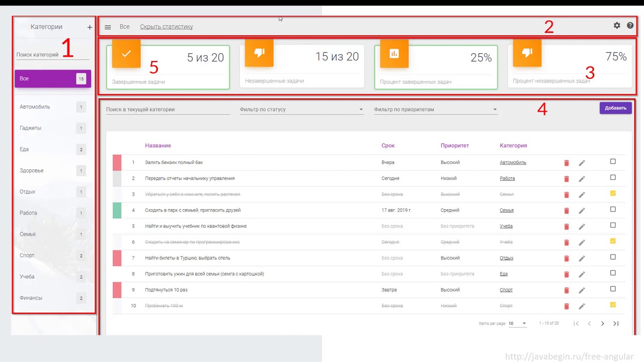Click red priority color of gasoline task

pos(117,163)
